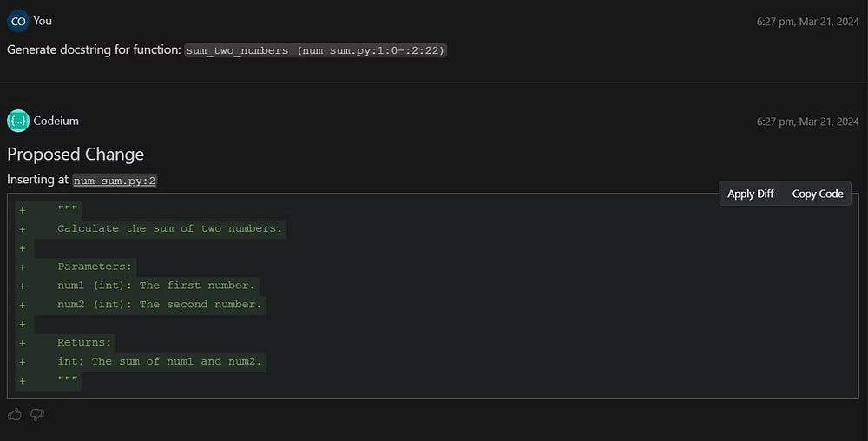The image size is (868, 441).
Task: Click the thumbs up feedback icon
Action: [x=15, y=414]
